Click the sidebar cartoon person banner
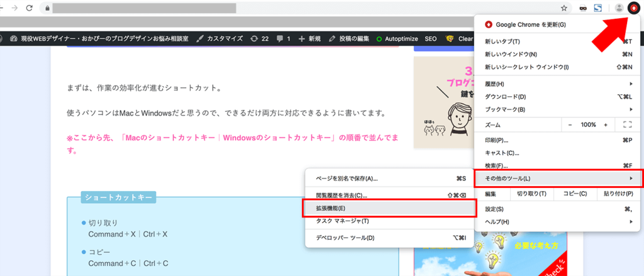Screen dimensions: 644x276 tap(444, 102)
